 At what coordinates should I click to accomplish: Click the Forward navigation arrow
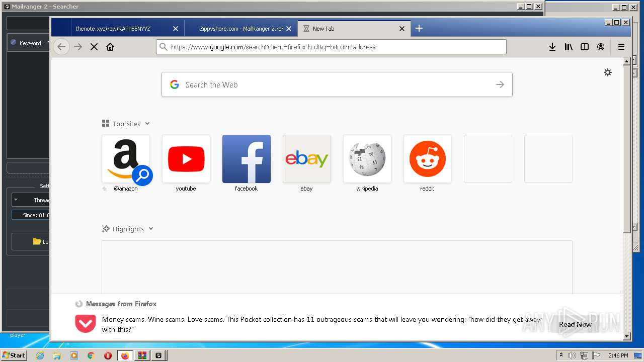[78, 47]
